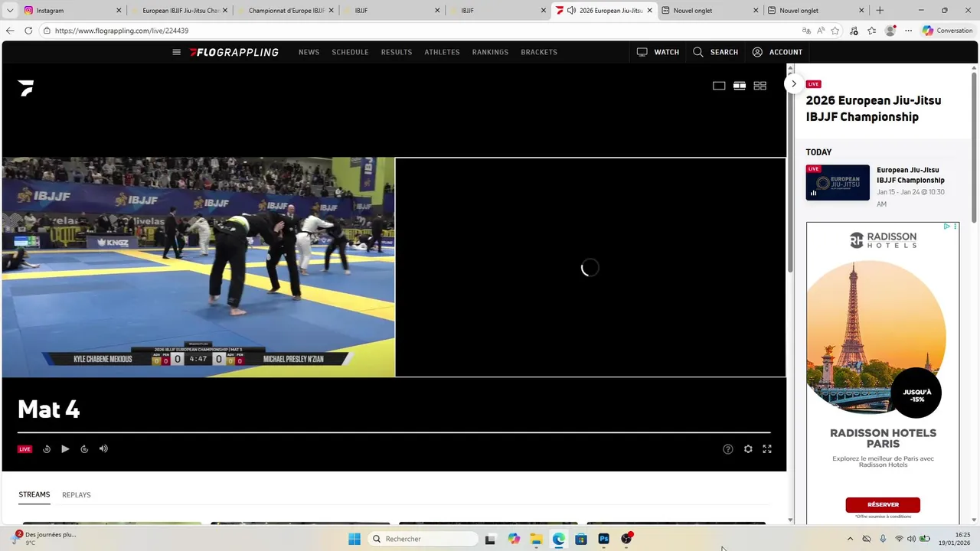Click the Mat 3 live video stream
Image resolution: width=980 pixels, height=551 pixels.
(198, 267)
